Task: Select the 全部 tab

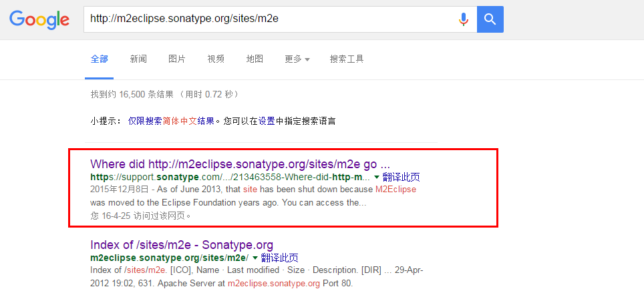Action: [100, 59]
